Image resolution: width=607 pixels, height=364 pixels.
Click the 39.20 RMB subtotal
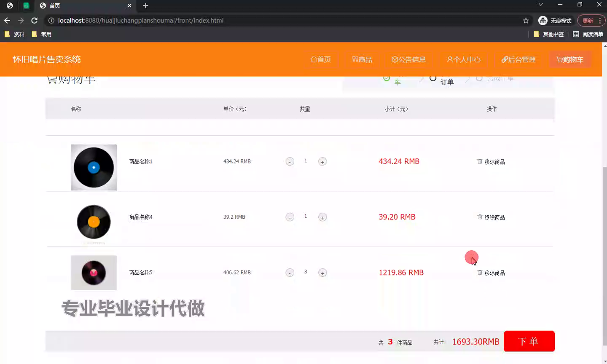pyautogui.click(x=397, y=217)
